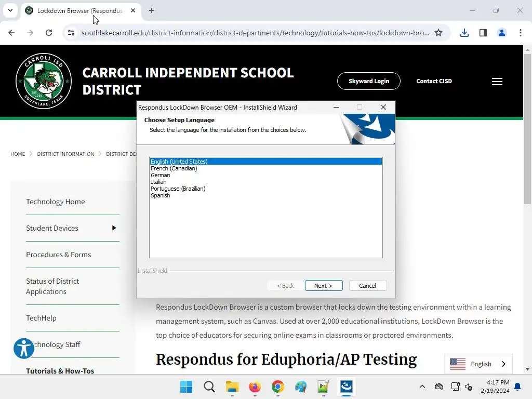Go to HOME breadcrumb
The width and height of the screenshot is (532, 399).
[x=18, y=154]
